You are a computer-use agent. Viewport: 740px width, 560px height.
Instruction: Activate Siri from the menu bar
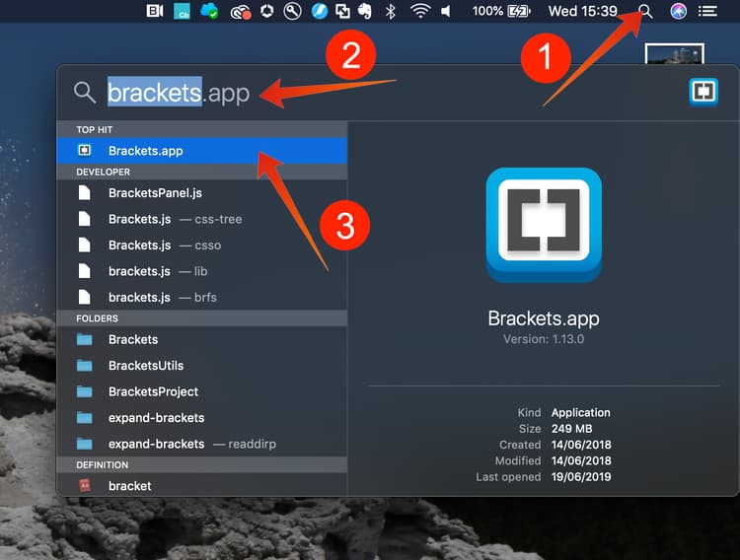click(678, 11)
